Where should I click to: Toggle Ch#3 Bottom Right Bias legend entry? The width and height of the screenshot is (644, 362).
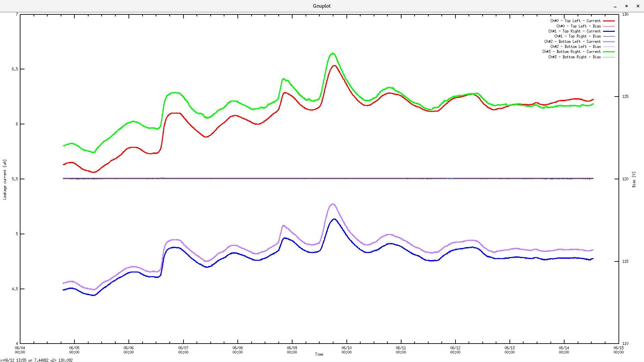[x=574, y=57]
